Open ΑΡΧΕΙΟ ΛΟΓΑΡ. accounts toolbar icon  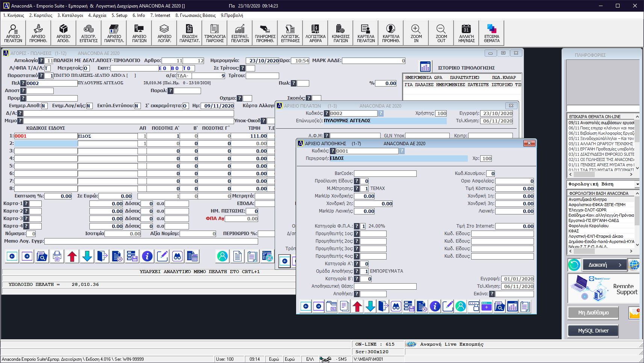(164, 33)
